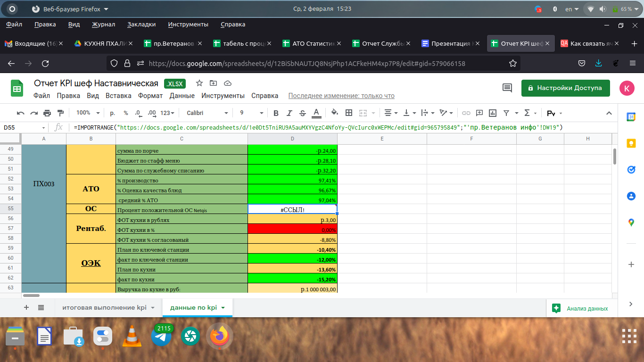Open zoom level 100% dropdown
644x362 pixels.
pos(88,113)
